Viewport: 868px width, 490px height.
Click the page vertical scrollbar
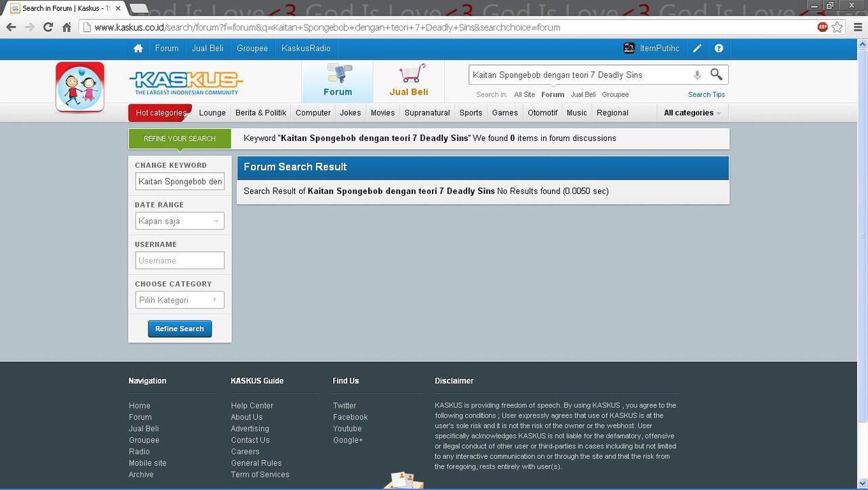863,237
